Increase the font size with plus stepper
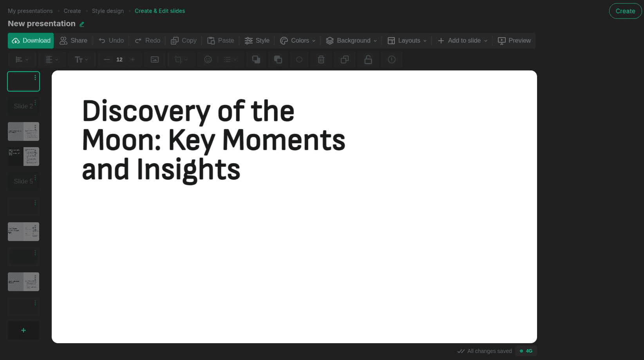The width and height of the screenshot is (644, 360). coord(132,59)
